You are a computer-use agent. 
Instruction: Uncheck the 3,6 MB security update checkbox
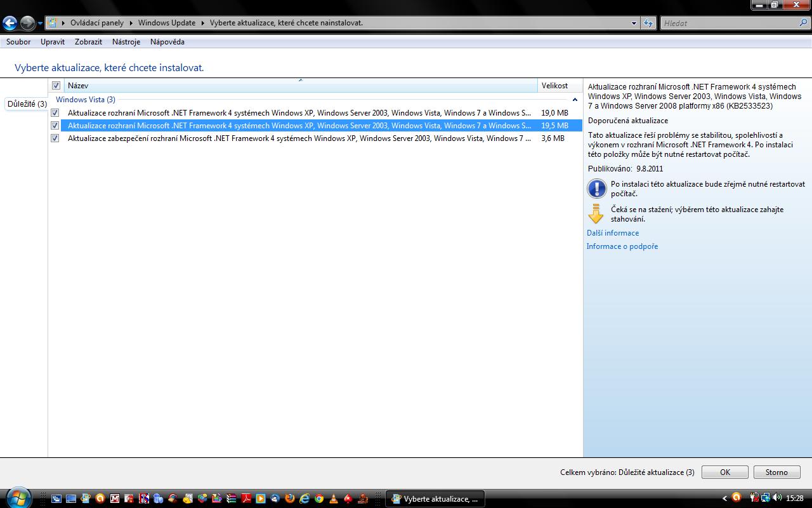pos(55,138)
